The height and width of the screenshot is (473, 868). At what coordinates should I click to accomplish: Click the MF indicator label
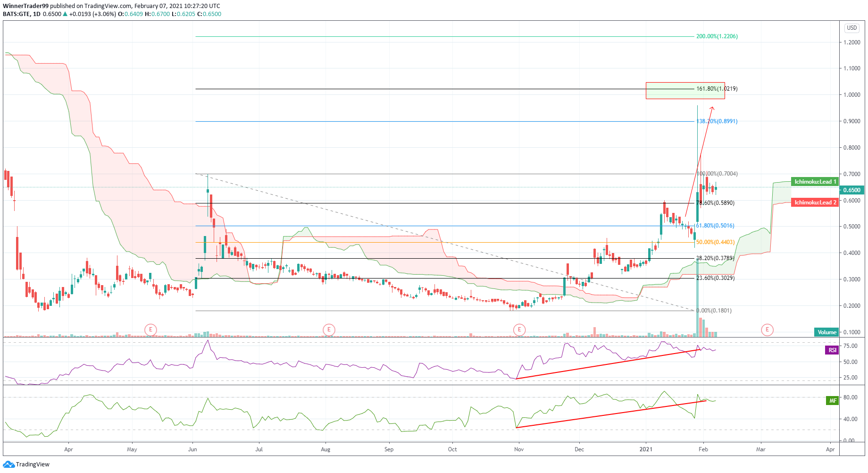[833, 401]
